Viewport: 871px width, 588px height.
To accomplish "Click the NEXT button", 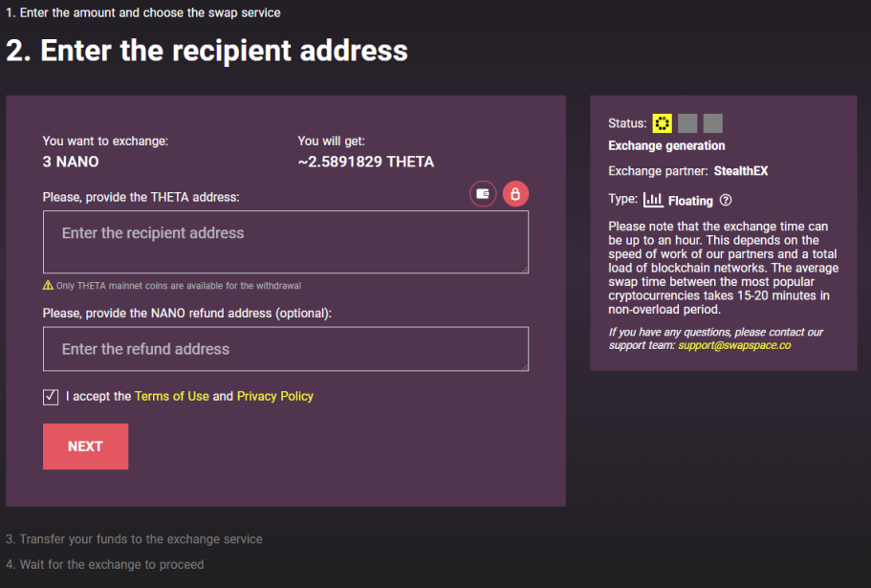I will point(85,446).
